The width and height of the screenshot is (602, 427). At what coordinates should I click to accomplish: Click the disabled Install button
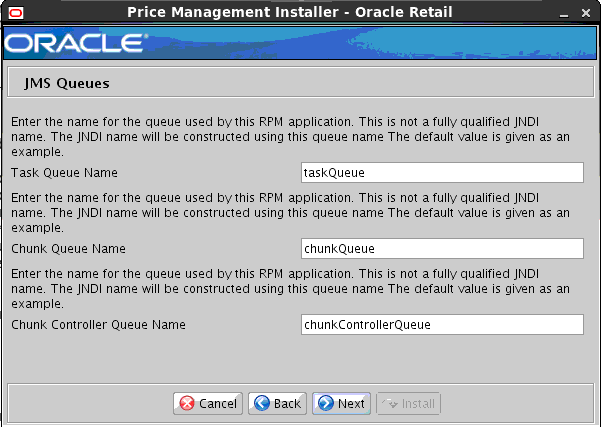(x=408, y=404)
